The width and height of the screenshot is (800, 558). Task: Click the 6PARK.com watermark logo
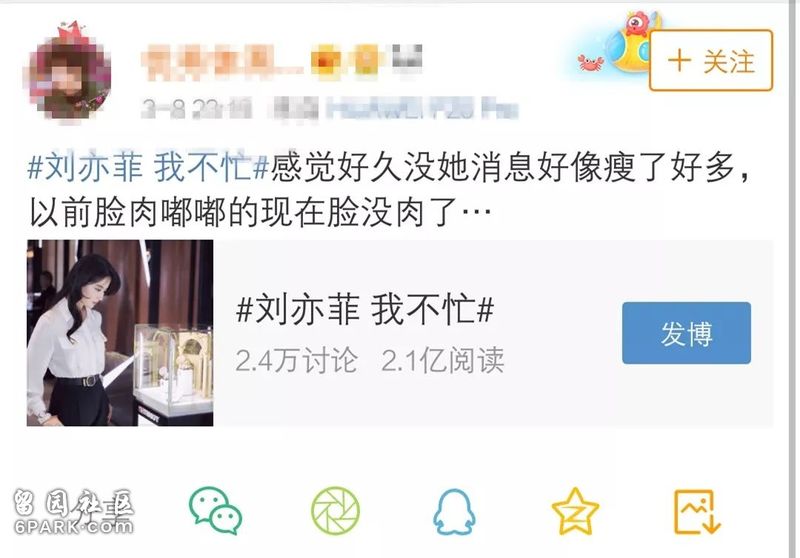click(x=73, y=512)
